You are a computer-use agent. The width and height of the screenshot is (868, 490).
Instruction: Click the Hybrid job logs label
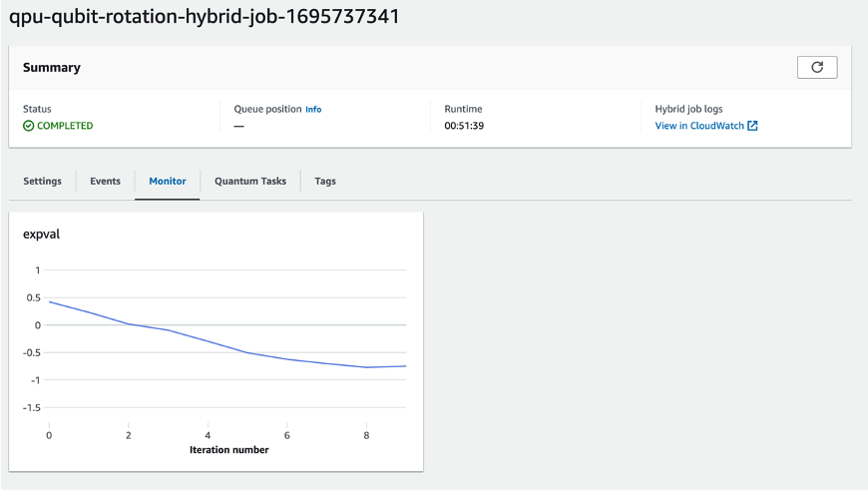(688, 109)
